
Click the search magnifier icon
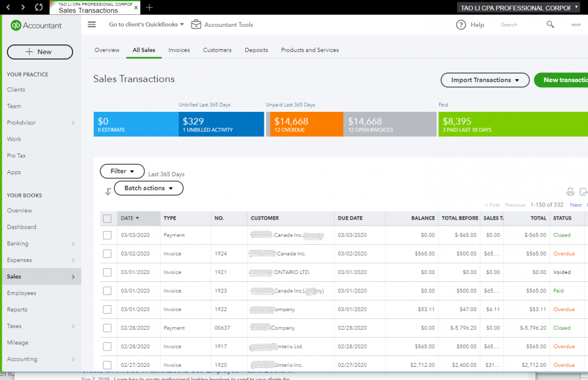pos(550,25)
